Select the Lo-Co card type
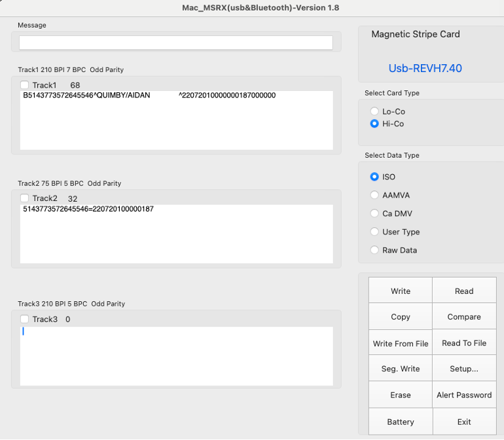Viewport: 504px width, 440px height. 375,111
